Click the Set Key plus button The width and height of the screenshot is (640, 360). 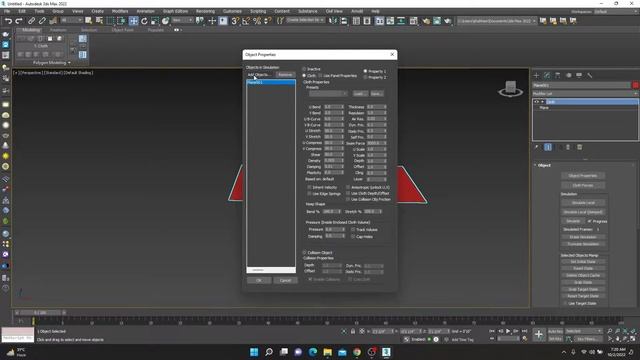click(x=539, y=335)
